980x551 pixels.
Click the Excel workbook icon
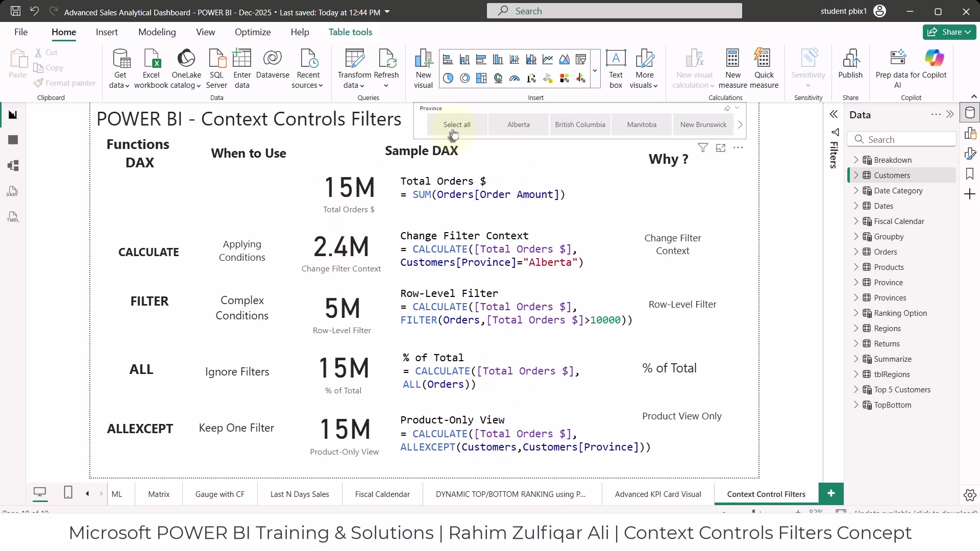151,69
